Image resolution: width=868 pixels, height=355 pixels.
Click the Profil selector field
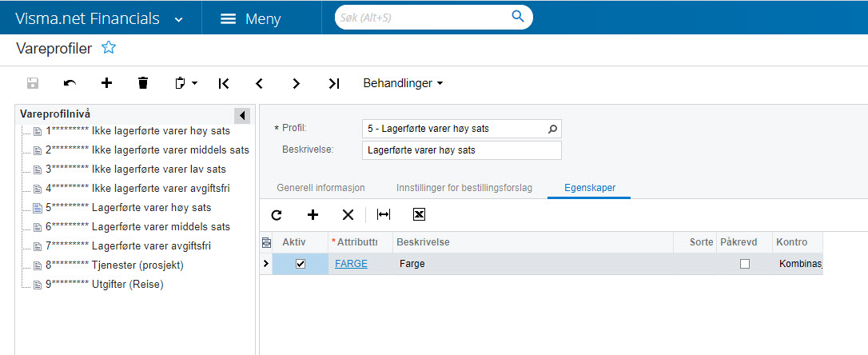[x=462, y=129]
